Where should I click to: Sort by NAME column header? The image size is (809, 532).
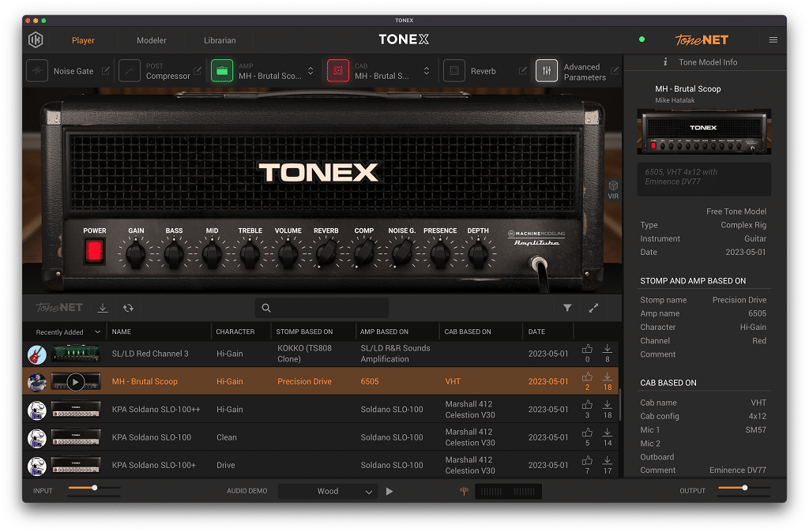pyautogui.click(x=122, y=332)
